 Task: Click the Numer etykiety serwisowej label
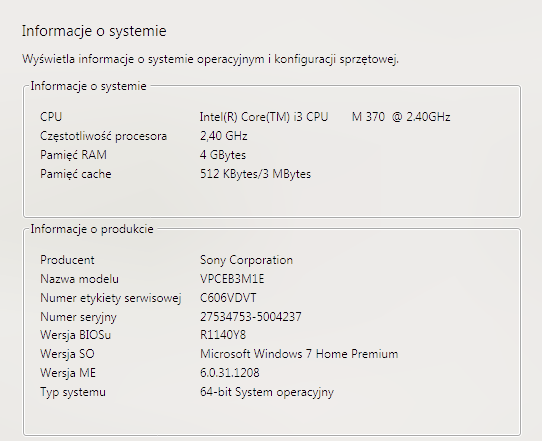click(x=111, y=298)
